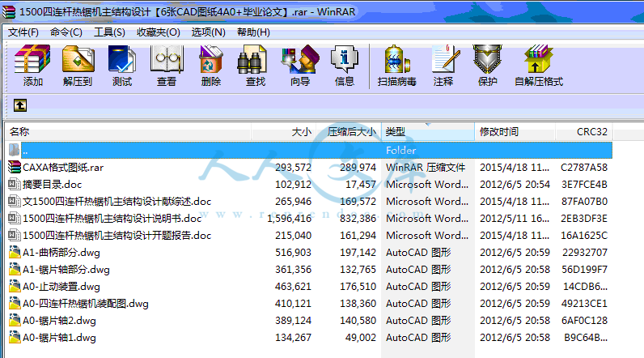Click the packed size value 17,457
Image resolution: width=644 pixels, height=358 pixels.
[361, 185]
